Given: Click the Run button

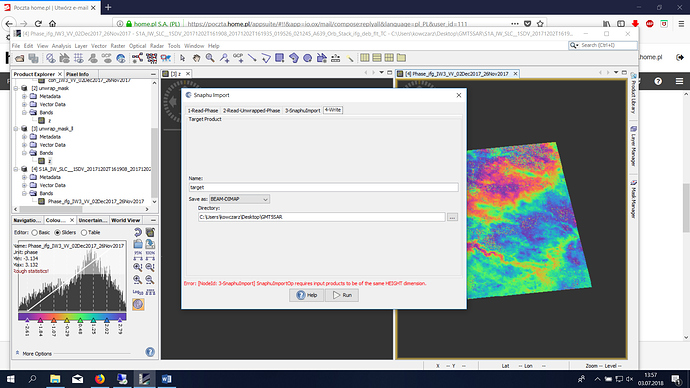Looking at the screenshot, I should coord(342,295).
